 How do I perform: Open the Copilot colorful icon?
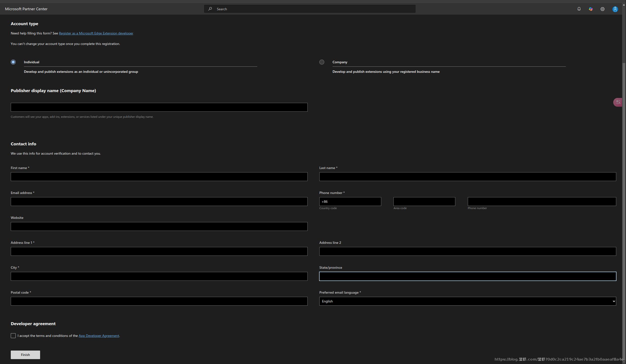coord(591,9)
